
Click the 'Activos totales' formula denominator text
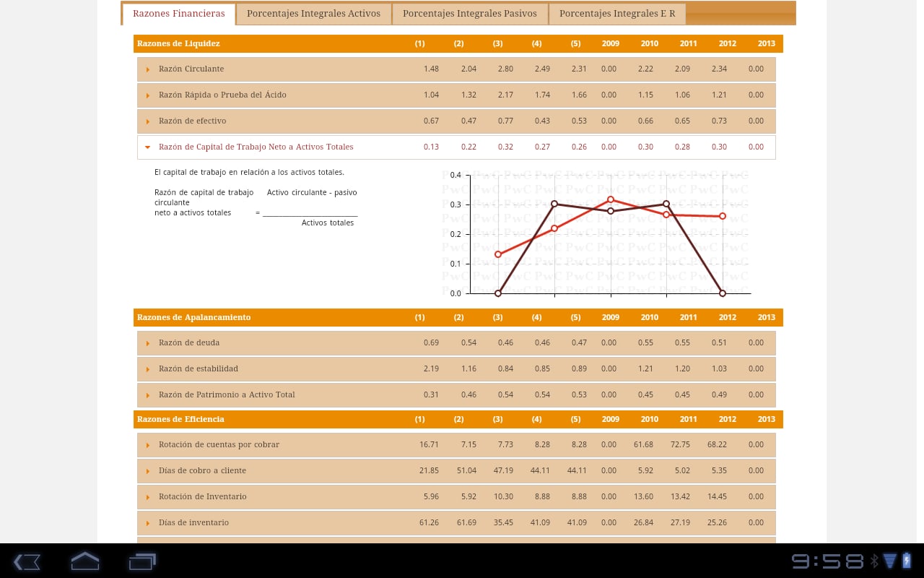328,223
